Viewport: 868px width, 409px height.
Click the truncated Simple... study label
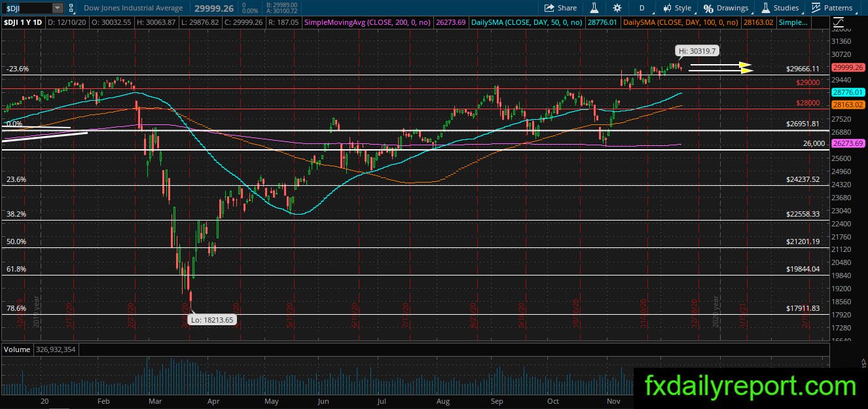click(793, 22)
